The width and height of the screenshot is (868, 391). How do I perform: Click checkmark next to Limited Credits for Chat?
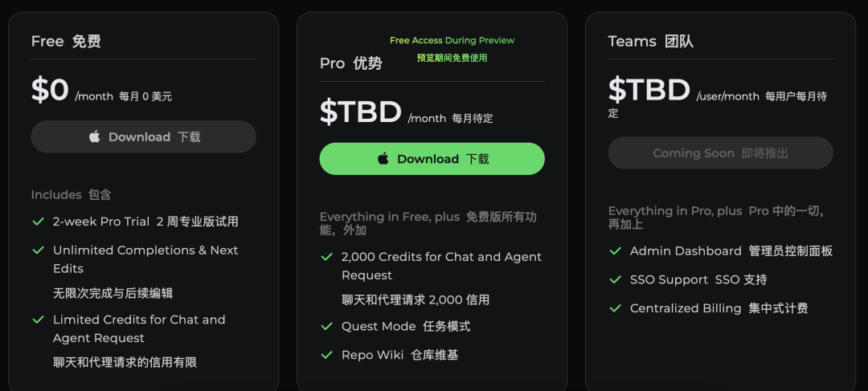pos(39,320)
